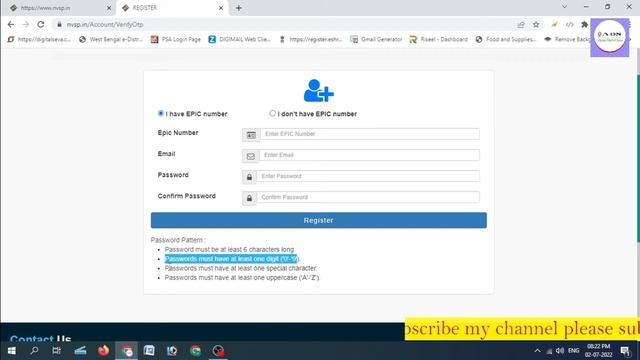
Task: Open the Windows Start menu
Action: pyautogui.click(x=12, y=351)
